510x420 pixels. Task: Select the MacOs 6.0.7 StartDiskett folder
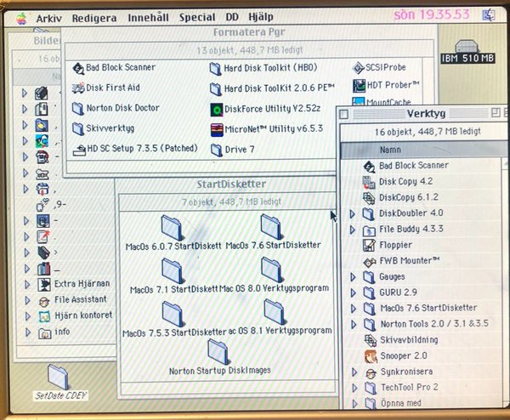(172, 228)
